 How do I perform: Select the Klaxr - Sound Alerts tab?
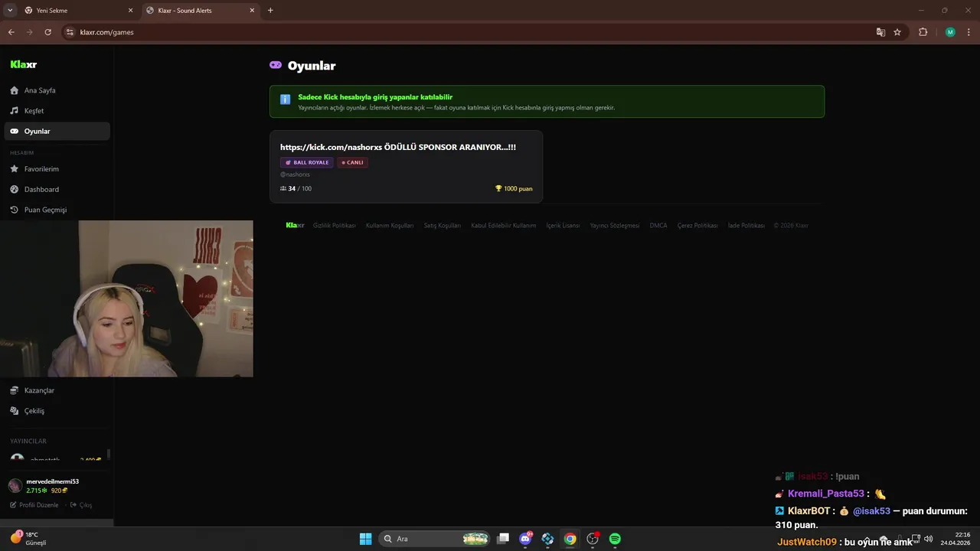(x=201, y=11)
